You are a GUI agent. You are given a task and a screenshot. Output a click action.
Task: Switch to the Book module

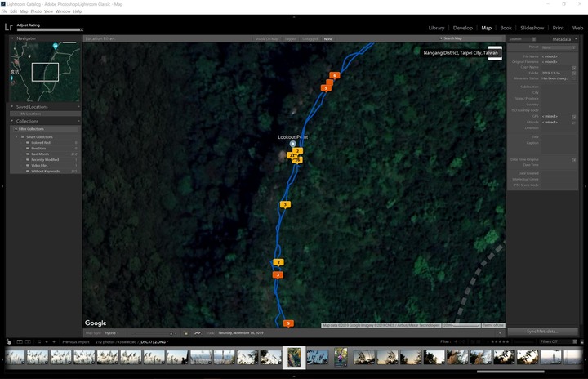pos(506,28)
